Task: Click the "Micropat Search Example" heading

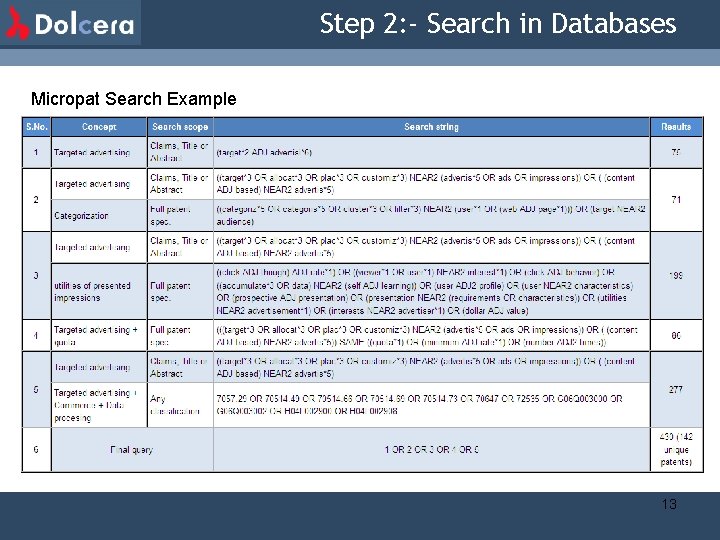Action: coord(134,99)
